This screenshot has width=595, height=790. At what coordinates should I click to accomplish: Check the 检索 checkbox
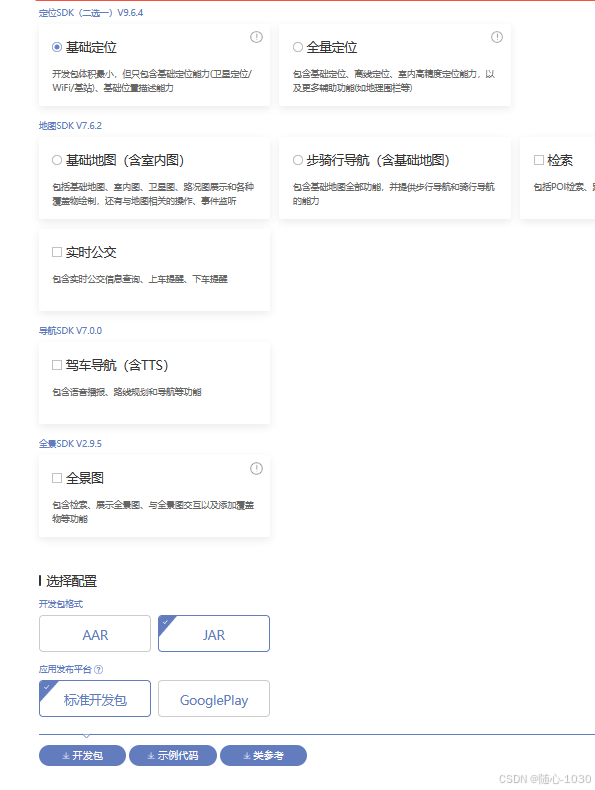[x=539, y=160]
